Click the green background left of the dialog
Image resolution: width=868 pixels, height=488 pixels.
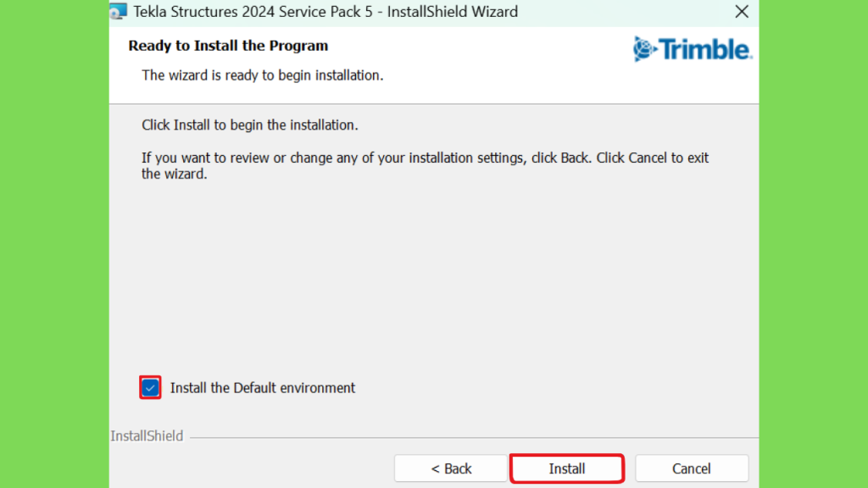coord(54,244)
